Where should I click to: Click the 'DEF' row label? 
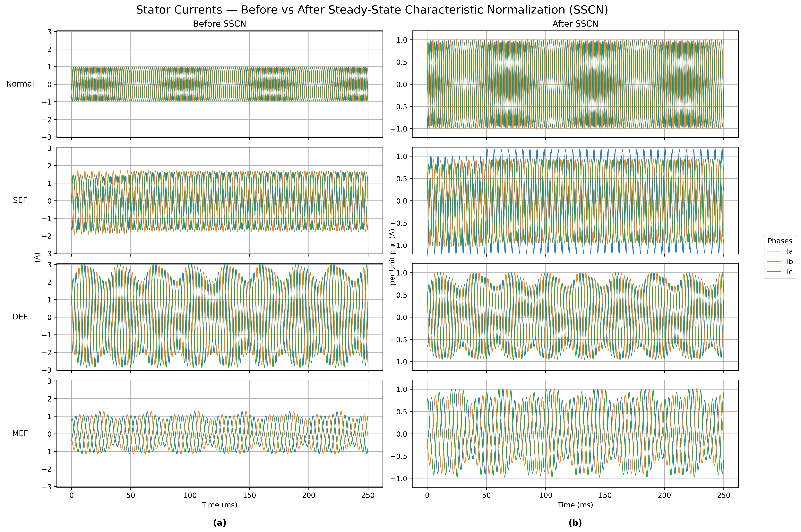pos(20,317)
